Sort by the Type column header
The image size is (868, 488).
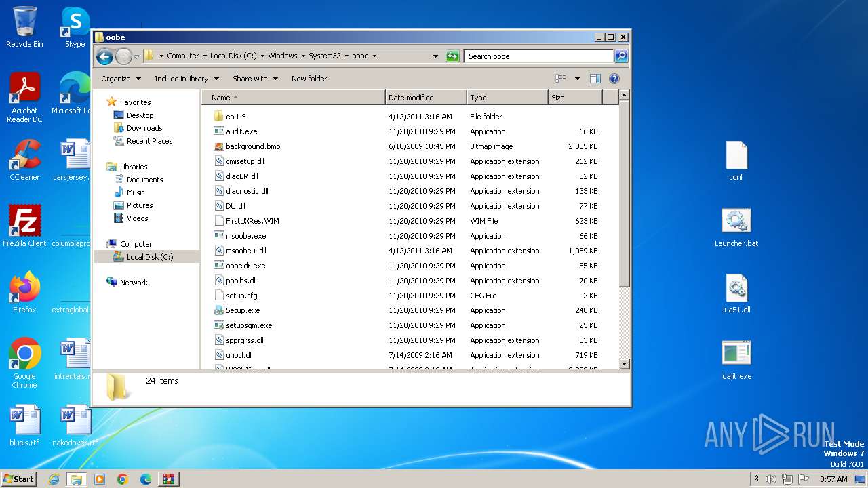click(x=507, y=98)
